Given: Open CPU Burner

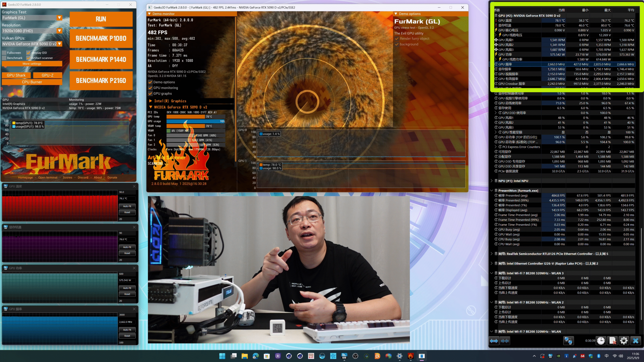Looking at the screenshot, I should 32,82.
